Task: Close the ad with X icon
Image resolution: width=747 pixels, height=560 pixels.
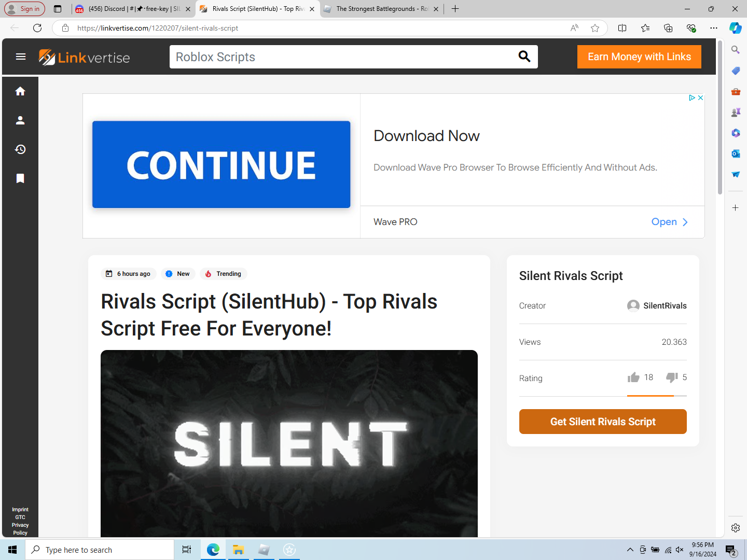Action: tap(700, 97)
